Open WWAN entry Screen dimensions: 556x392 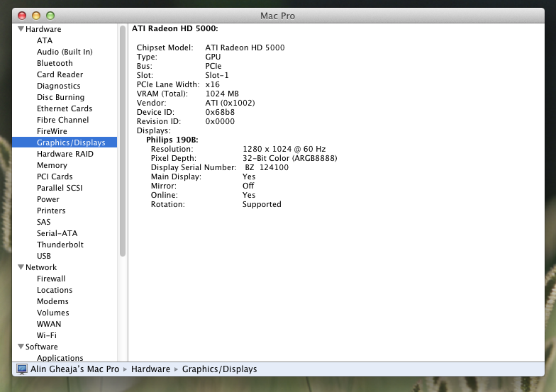tap(49, 324)
